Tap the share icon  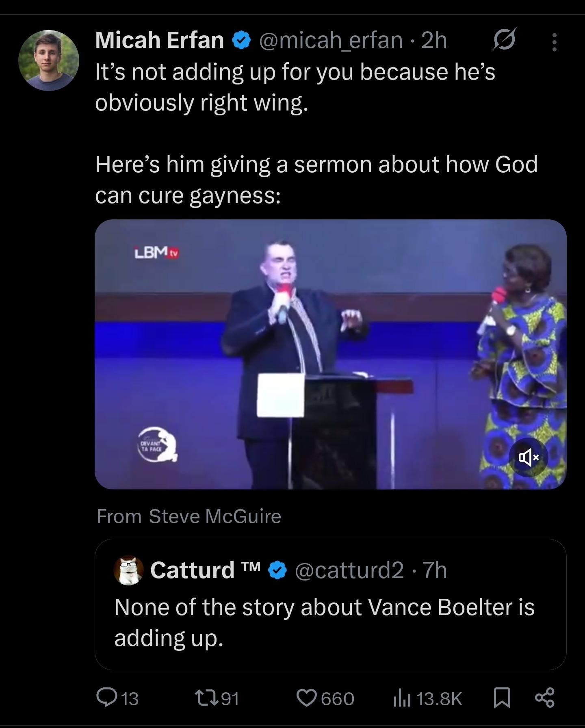[545, 698]
